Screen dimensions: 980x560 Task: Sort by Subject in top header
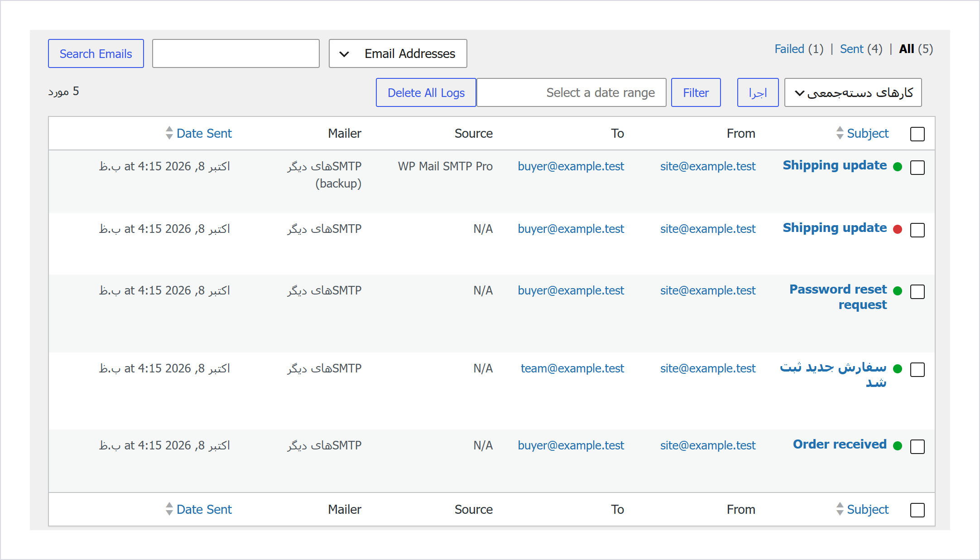tap(868, 133)
